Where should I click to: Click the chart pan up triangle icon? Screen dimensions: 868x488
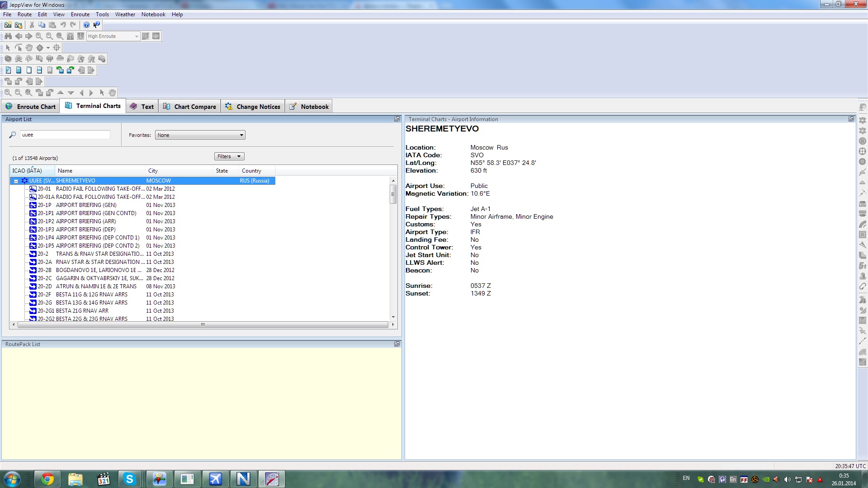pos(60,93)
